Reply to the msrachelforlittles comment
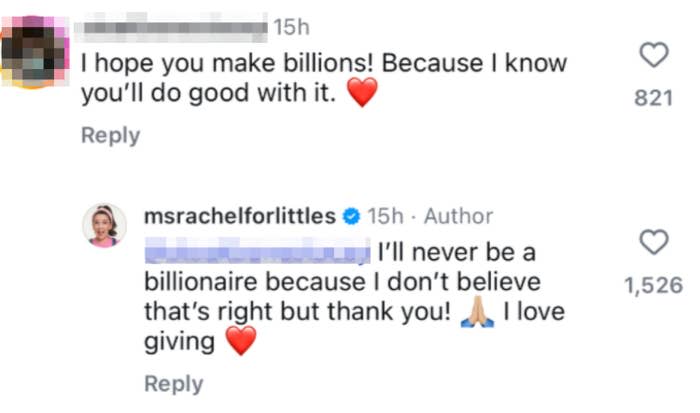This screenshot has width=700, height=413. (173, 384)
